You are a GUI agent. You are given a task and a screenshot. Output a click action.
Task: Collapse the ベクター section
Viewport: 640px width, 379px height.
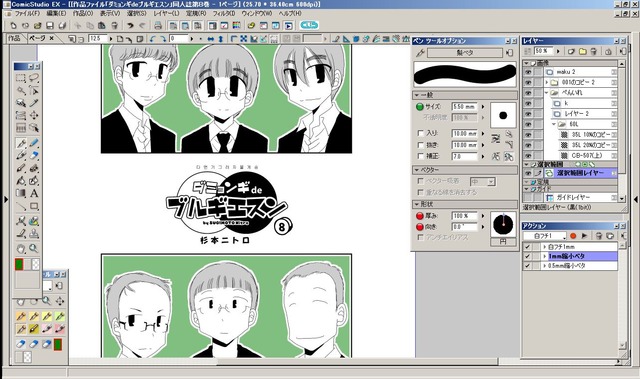pos(417,170)
